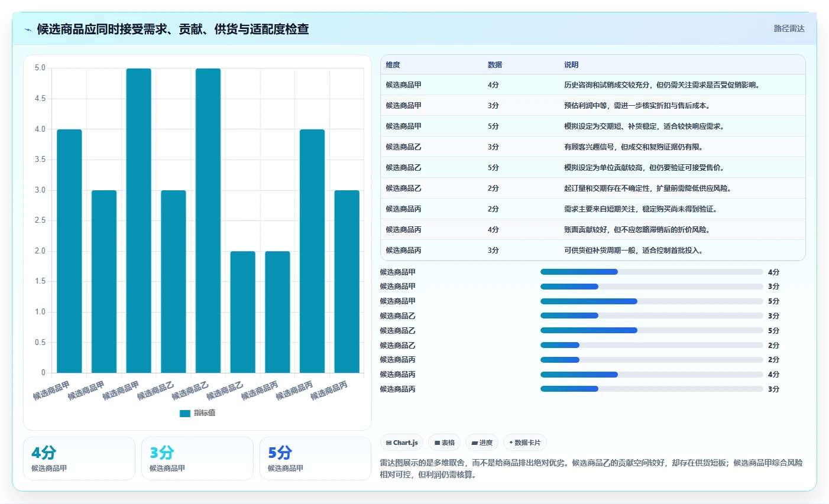
Task: Select the 数据卡片 chip
Action: 524,443
